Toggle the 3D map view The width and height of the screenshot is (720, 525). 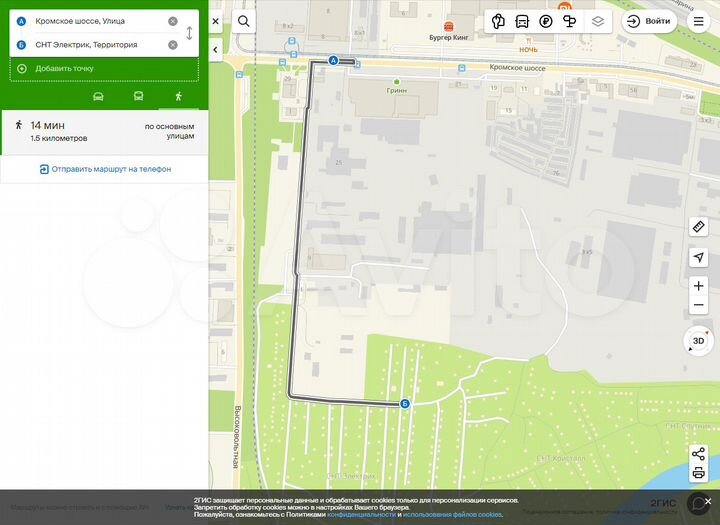(698, 341)
